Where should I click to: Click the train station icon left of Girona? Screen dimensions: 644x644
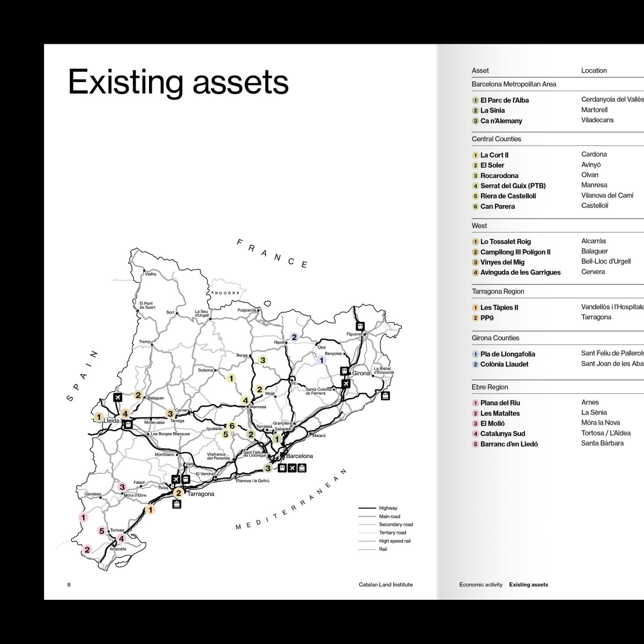pos(344,371)
